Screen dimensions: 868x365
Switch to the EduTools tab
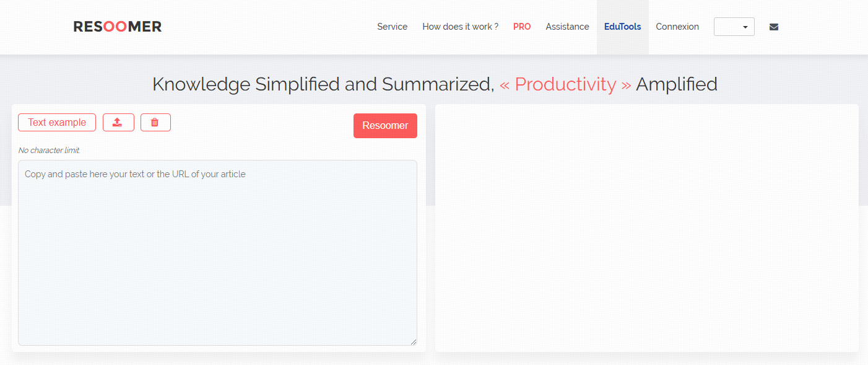coord(623,27)
